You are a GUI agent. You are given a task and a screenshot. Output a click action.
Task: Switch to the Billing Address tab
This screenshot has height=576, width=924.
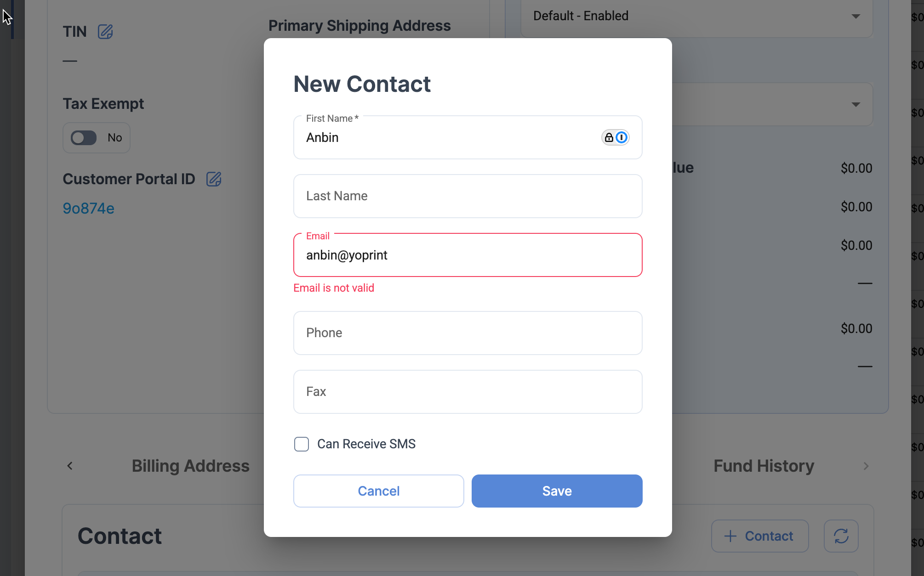point(190,466)
